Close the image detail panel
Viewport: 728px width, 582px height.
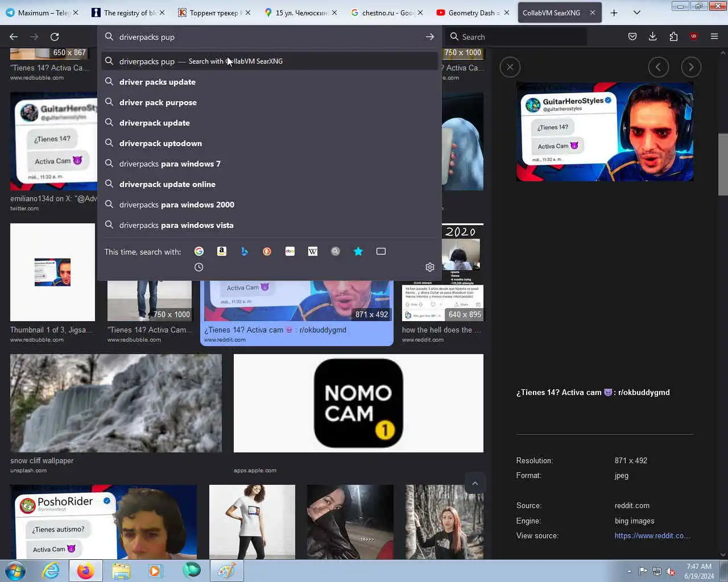(x=510, y=67)
